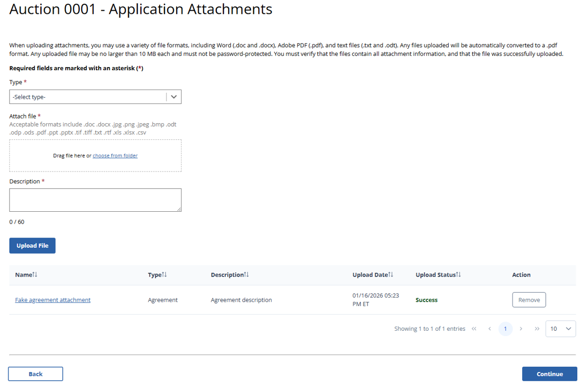Go to next page arrow

pyautogui.click(x=521, y=329)
